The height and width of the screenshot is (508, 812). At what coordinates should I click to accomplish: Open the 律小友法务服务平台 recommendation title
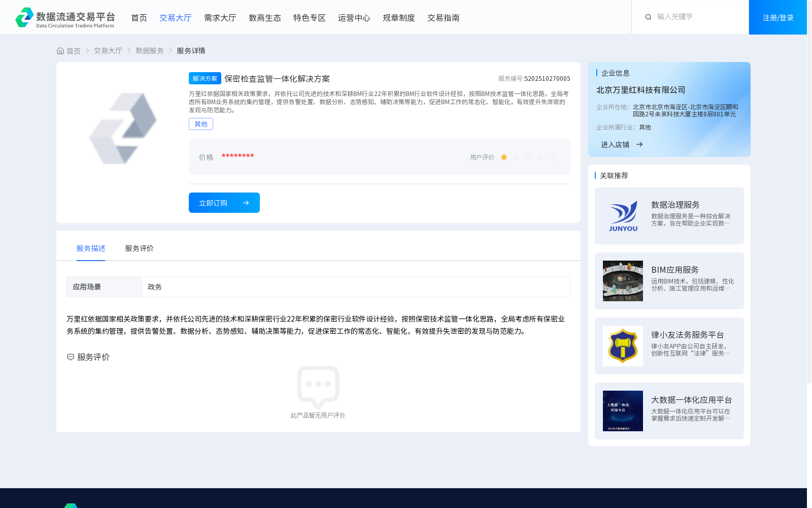point(688,335)
